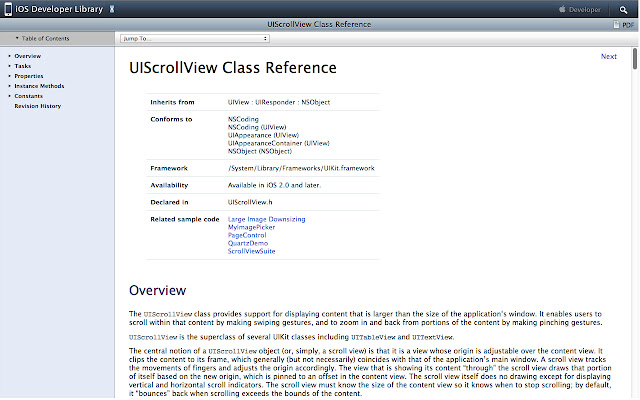Viewport: 640px width, 400px height.
Task: Open the search magnifier icon
Action: point(623,9)
